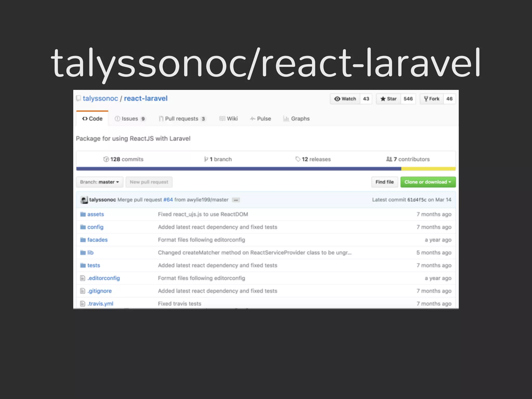Click the lib folder icon

[83, 252]
